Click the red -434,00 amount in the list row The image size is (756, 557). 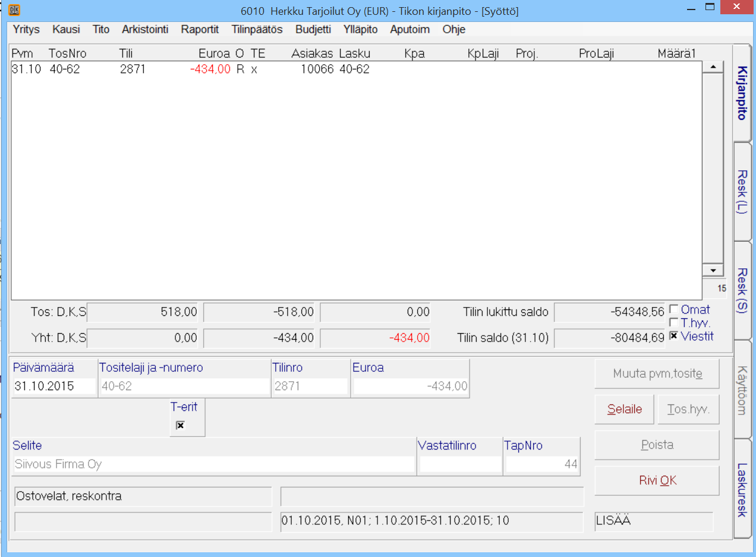click(210, 69)
